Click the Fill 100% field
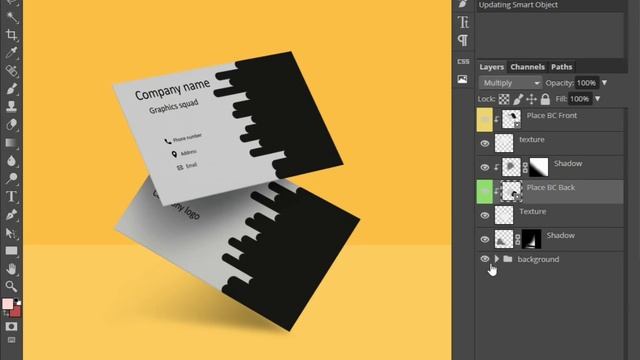This screenshot has width=640, height=360. (580, 99)
